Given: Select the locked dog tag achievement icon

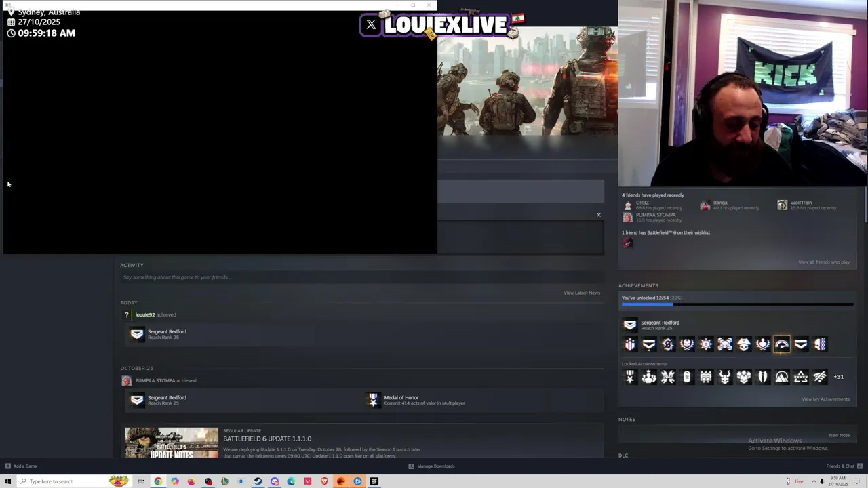Looking at the screenshot, I should [687, 377].
